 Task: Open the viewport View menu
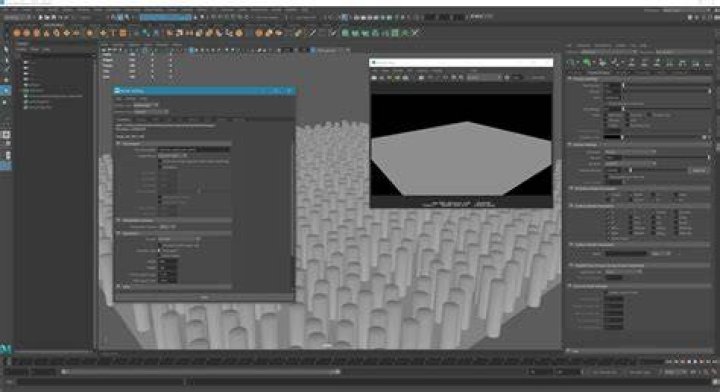[x=105, y=45]
